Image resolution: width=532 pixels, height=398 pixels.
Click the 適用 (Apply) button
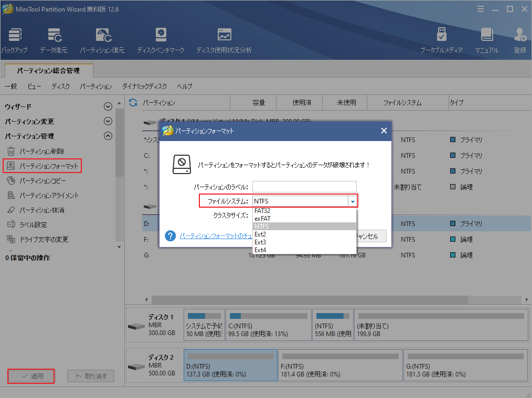[x=30, y=376]
